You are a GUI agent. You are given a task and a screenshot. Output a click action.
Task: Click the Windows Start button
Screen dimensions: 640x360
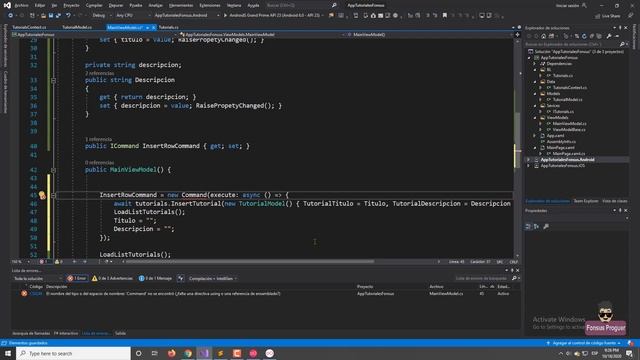point(8,353)
